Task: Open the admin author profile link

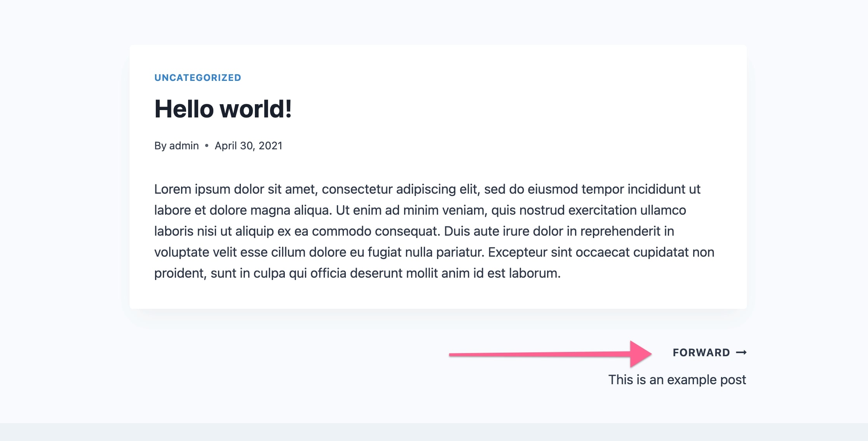Action: click(184, 145)
